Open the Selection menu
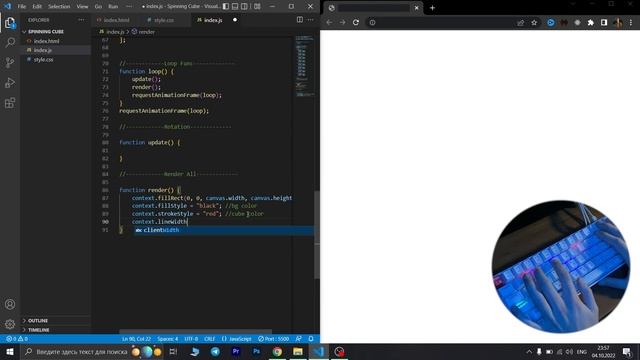 (x=59, y=7)
